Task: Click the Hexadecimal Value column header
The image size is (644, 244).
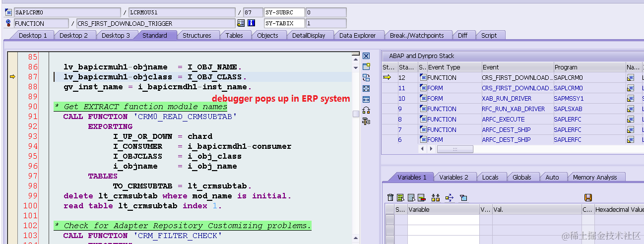Action: (x=619, y=210)
